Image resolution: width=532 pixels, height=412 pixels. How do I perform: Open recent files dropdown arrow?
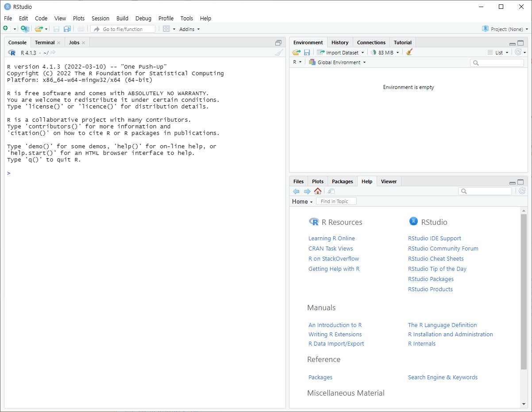(x=46, y=29)
